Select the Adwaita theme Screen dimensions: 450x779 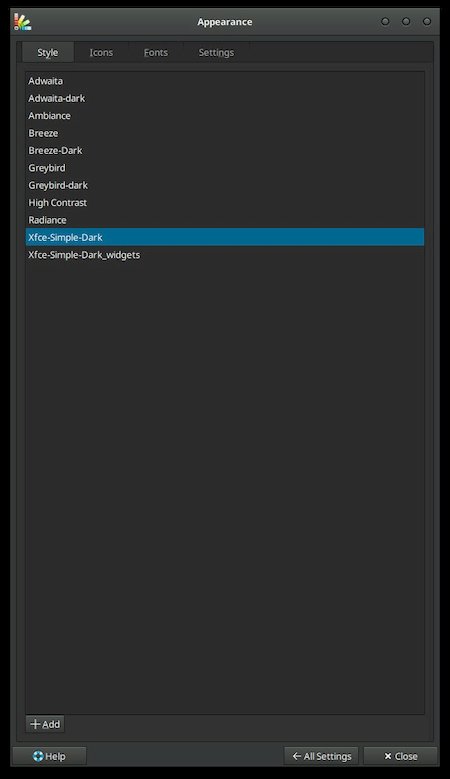coord(225,80)
